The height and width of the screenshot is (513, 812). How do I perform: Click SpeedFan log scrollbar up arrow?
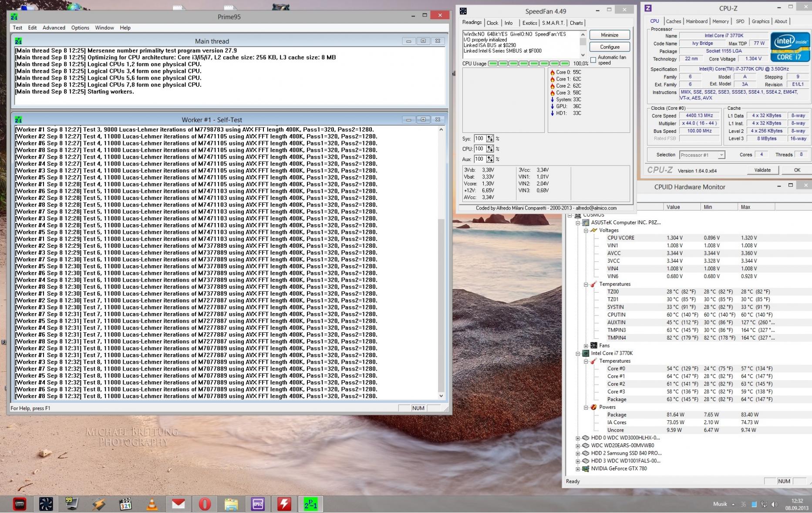583,34
